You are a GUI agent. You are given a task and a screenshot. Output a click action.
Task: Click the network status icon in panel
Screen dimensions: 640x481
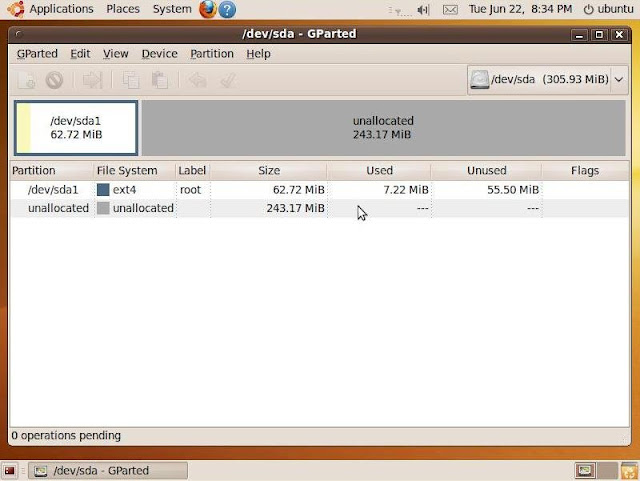[x=399, y=10]
